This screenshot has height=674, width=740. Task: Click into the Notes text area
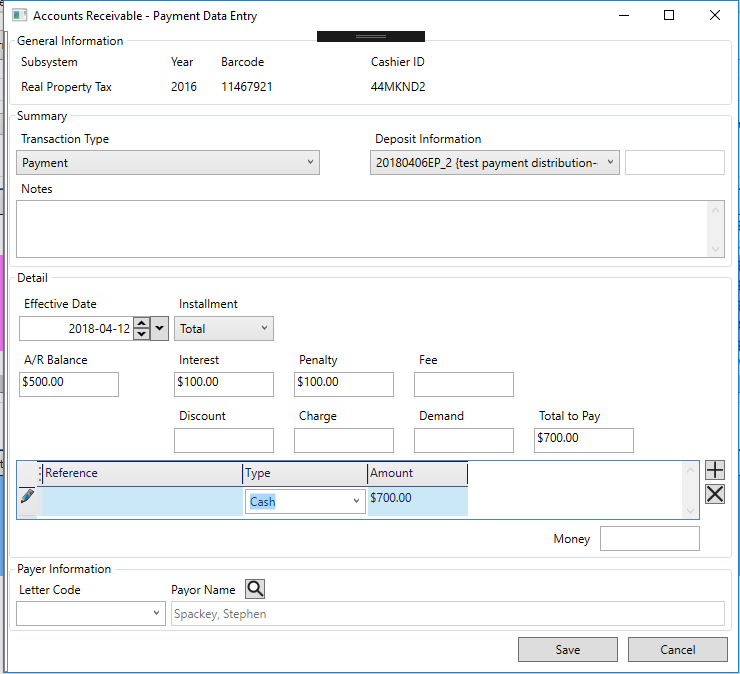coord(361,229)
